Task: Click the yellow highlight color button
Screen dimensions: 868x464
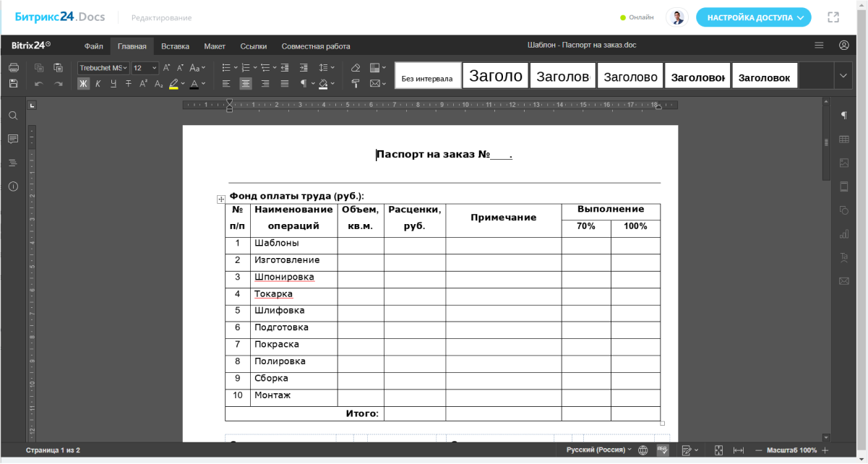Action: tap(173, 84)
